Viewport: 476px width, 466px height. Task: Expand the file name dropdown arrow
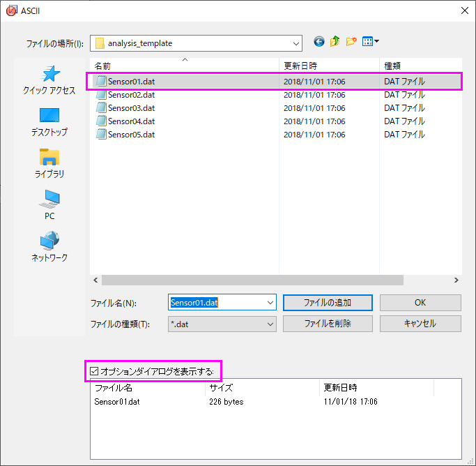tap(270, 303)
